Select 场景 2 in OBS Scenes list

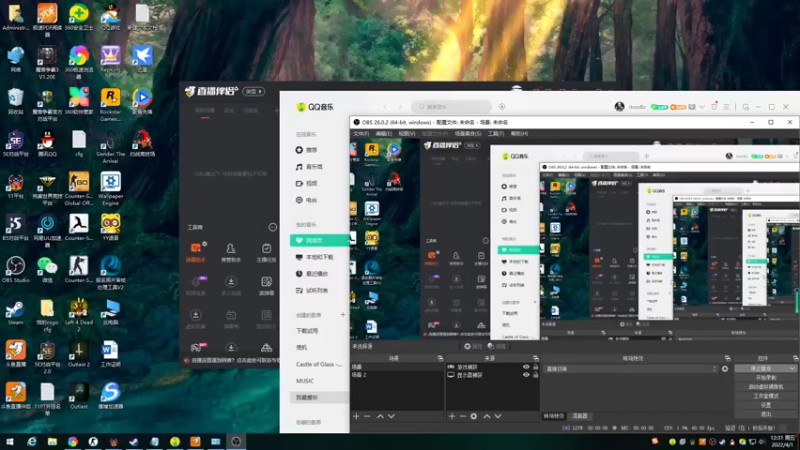[396, 375]
